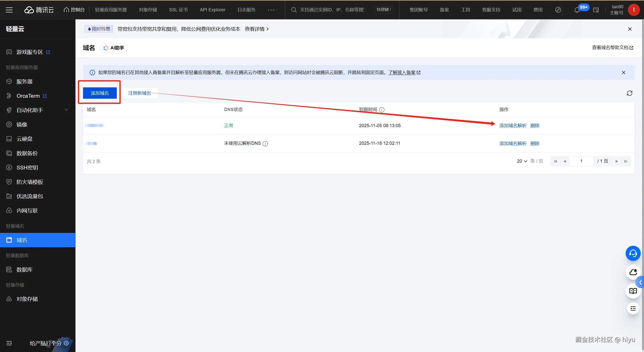Click the hamburger menu icon in the top left
This screenshot has width=644, height=352.
[x=9, y=10]
